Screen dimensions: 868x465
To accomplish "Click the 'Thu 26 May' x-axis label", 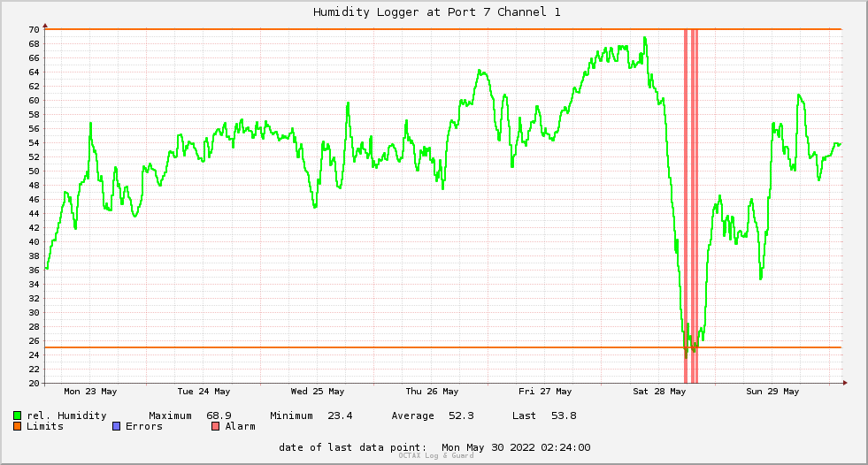I will click(x=432, y=392).
